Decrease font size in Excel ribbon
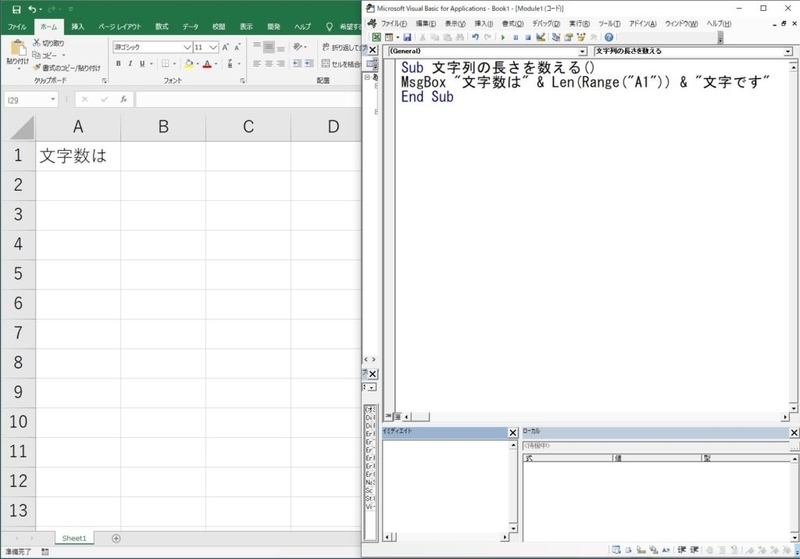Screen dimensions: 800x559 pyautogui.click(x=237, y=47)
